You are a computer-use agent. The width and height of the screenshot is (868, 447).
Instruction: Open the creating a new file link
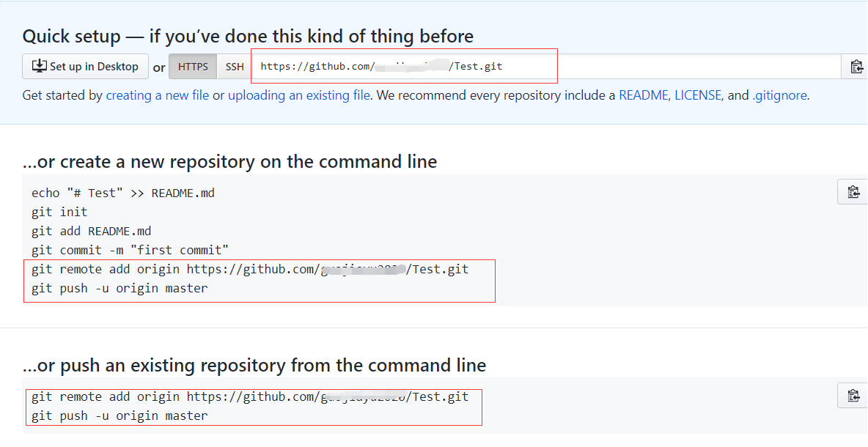pos(158,95)
